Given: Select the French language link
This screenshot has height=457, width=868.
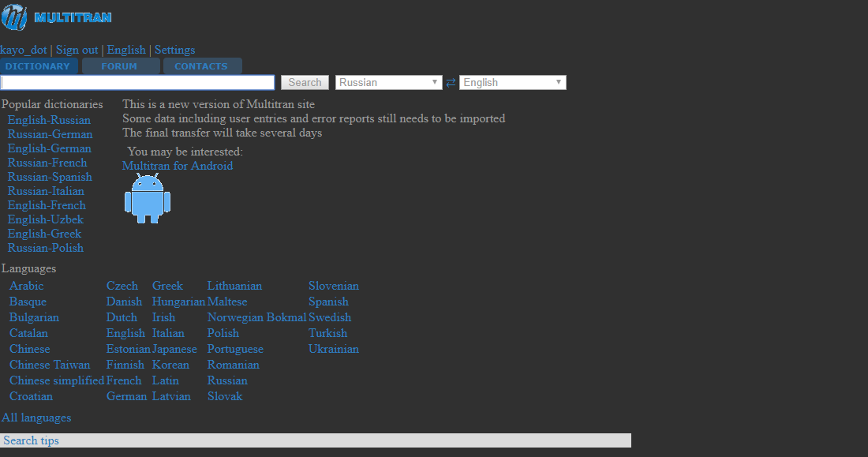Looking at the screenshot, I should [123, 380].
